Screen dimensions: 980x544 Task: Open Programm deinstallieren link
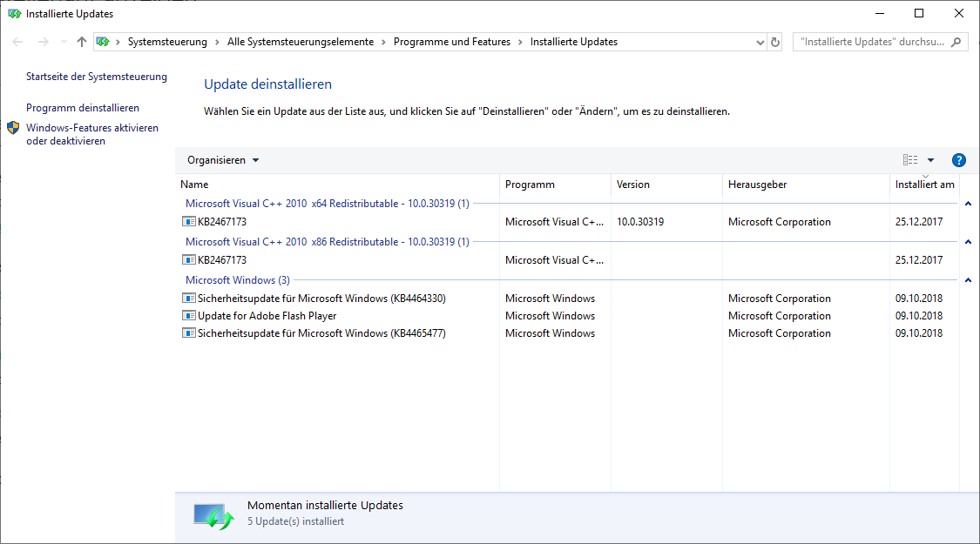pos(83,107)
